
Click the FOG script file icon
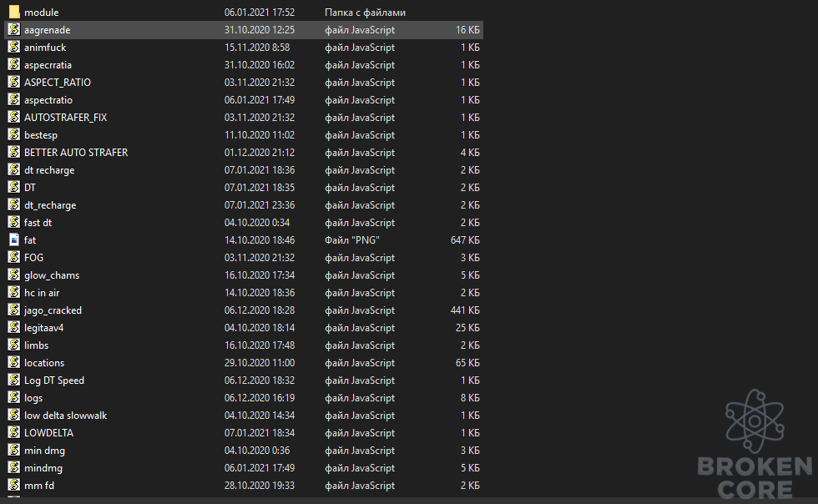(x=14, y=257)
